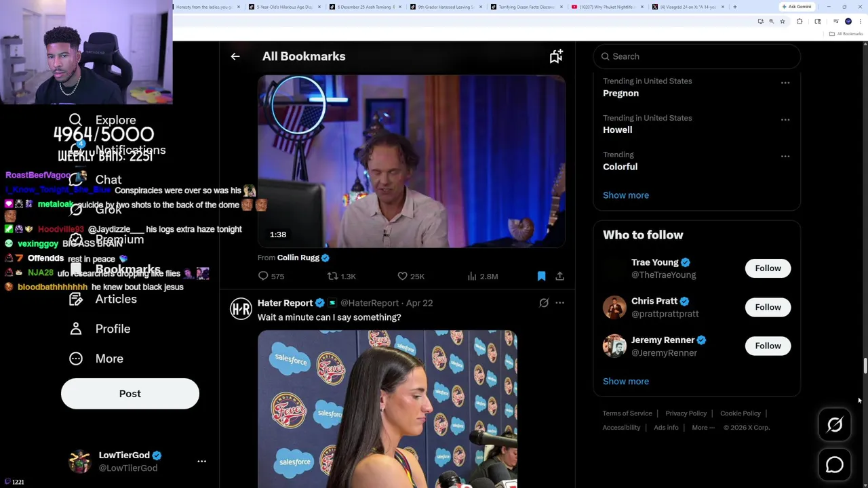Click the Ask Gemini button in Chrome

pos(796,7)
